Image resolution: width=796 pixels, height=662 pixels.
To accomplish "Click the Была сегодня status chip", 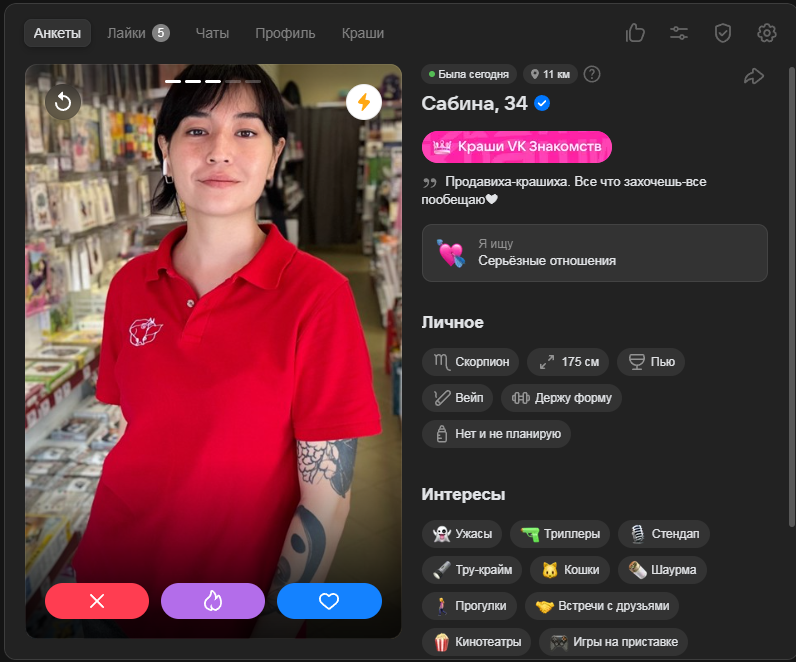I will tap(469, 75).
